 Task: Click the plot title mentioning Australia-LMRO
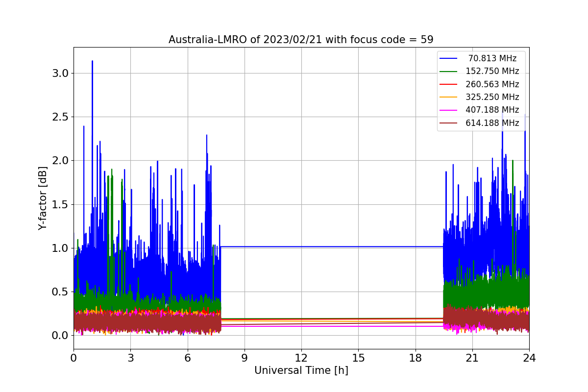click(301, 40)
